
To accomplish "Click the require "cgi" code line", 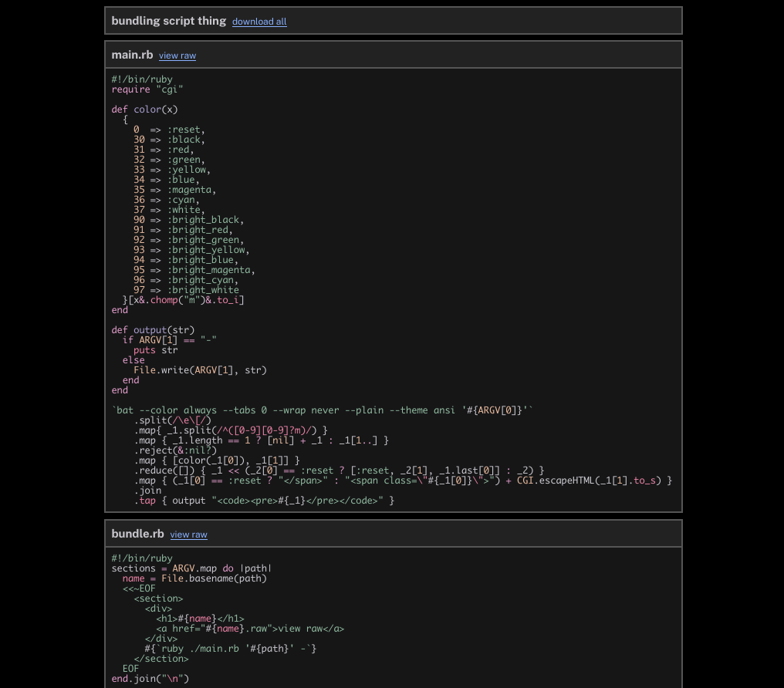I will pyautogui.click(x=147, y=89).
